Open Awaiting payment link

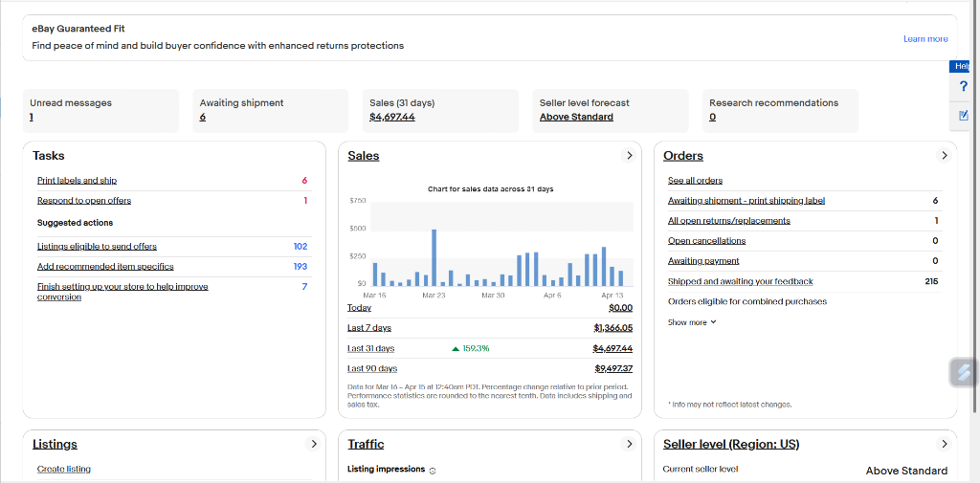pyautogui.click(x=703, y=260)
